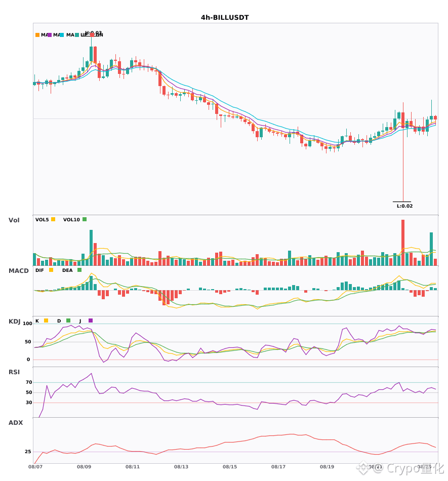Click the 08/17 date axis label
The height and width of the screenshot is (481, 448).
(x=278, y=467)
